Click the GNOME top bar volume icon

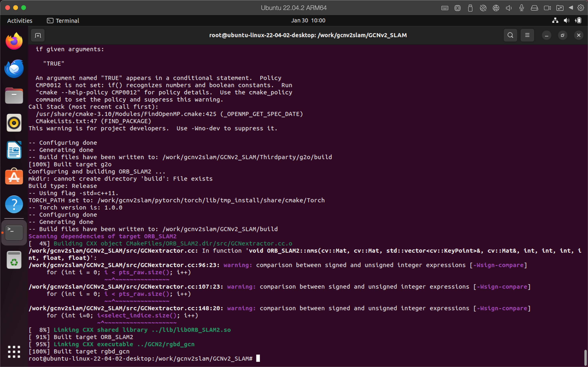pos(567,21)
